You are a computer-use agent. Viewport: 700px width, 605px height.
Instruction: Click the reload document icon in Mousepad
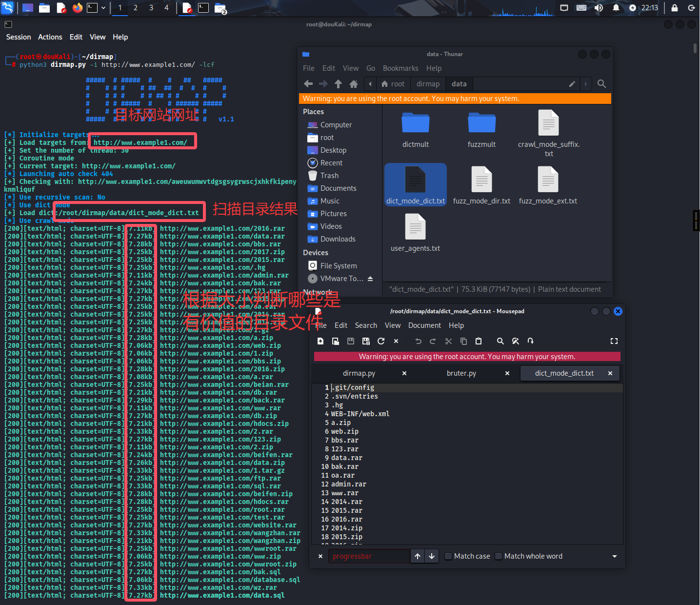381,341
